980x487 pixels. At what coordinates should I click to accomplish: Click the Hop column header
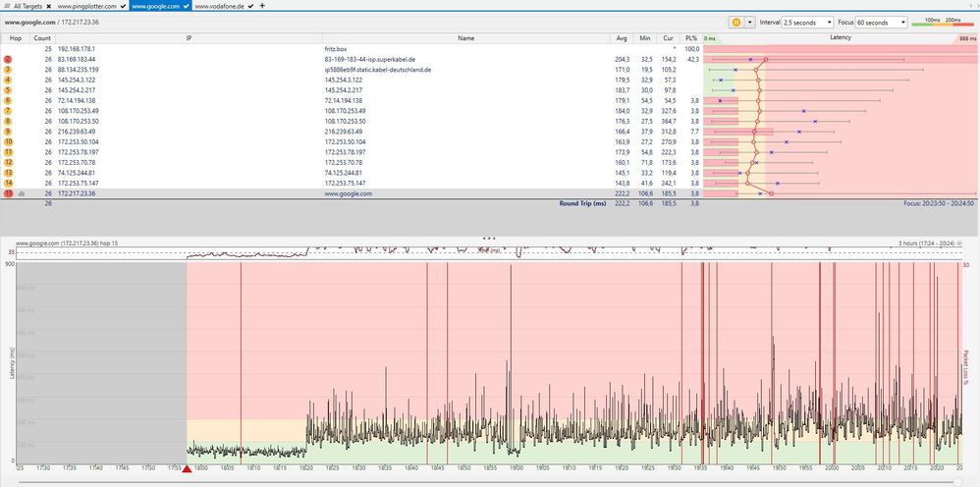(x=16, y=38)
